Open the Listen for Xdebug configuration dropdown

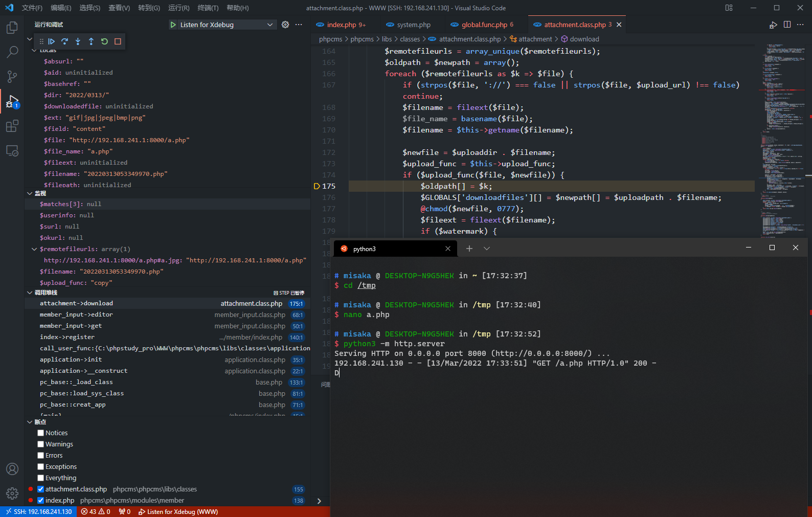pyautogui.click(x=227, y=25)
